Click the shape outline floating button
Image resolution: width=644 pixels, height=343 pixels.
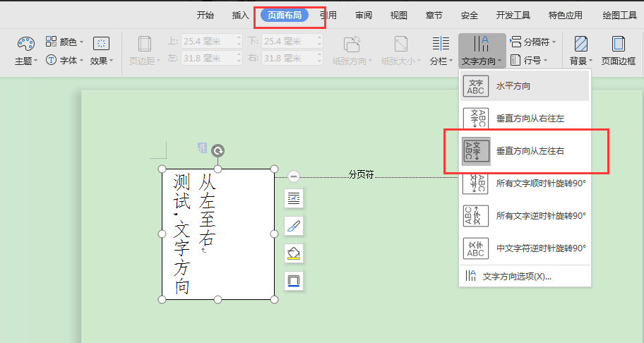[294, 281]
